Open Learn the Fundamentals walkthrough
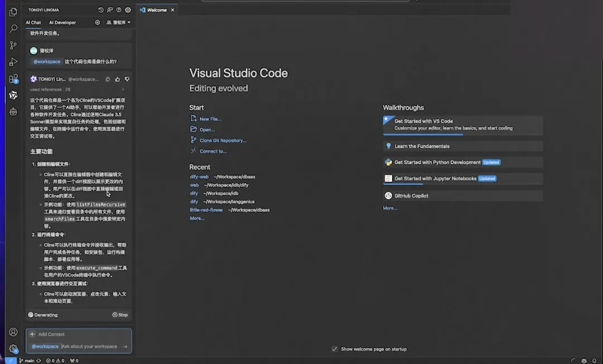603x364 pixels. [x=463, y=146]
